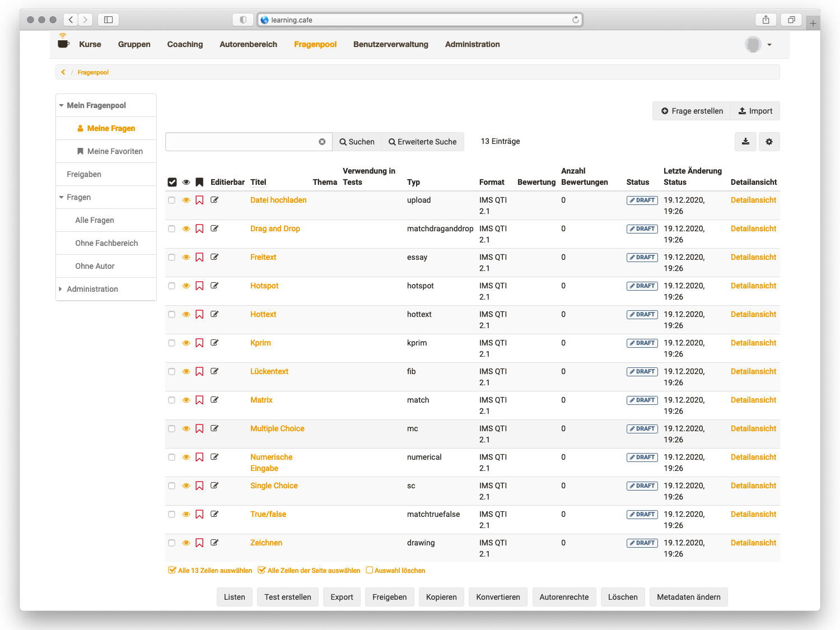Bookmark the Hotspot question
840x630 pixels.
(x=199, y=286)
